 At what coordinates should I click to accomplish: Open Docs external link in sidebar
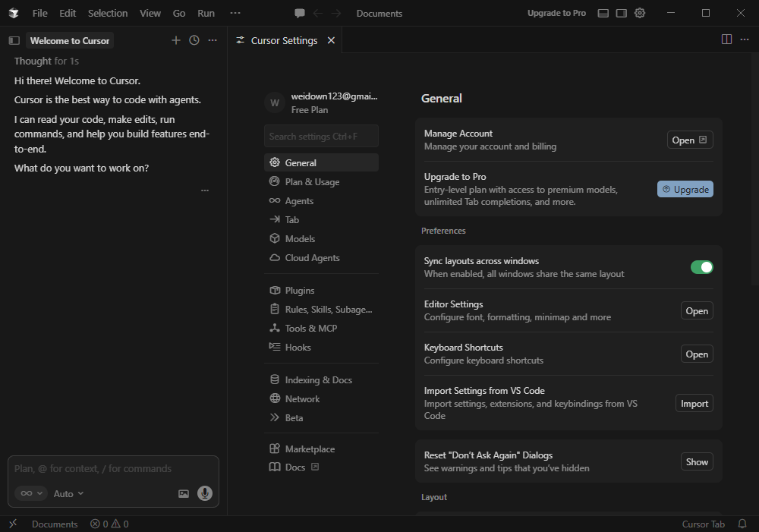click(295, 467)
